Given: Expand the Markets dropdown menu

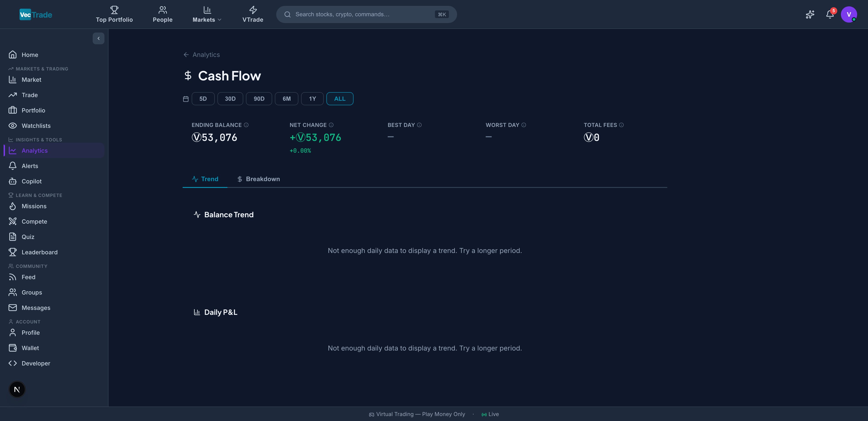Looking at the screenshot, I should (x=207, y=14).
